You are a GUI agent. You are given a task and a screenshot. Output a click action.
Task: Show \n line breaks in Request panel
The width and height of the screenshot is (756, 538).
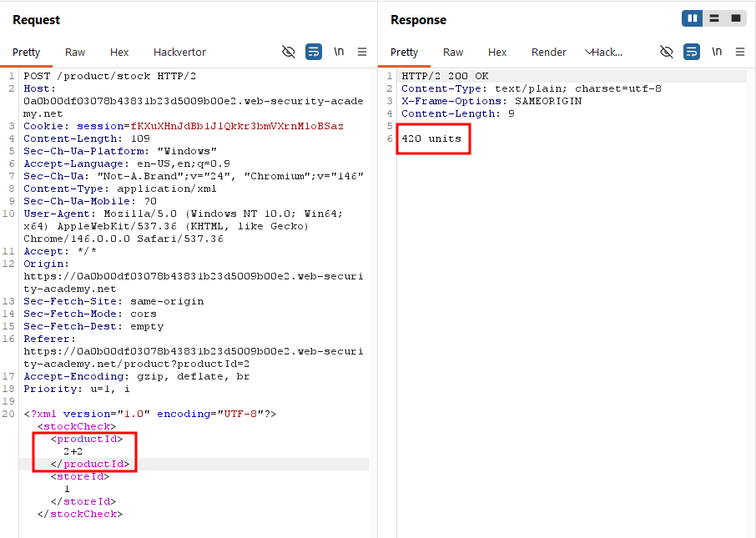[339, 52]
